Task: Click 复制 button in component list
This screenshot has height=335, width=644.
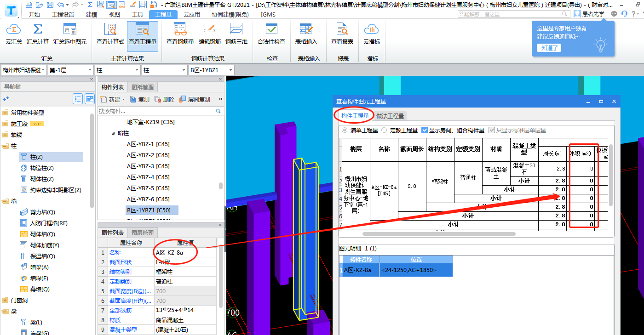Action: point(140,99)
